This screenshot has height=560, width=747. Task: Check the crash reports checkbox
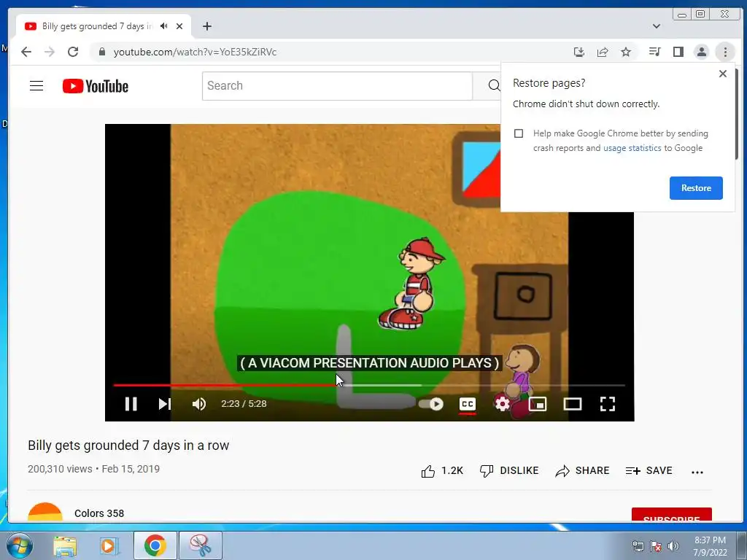coord(519,133)
